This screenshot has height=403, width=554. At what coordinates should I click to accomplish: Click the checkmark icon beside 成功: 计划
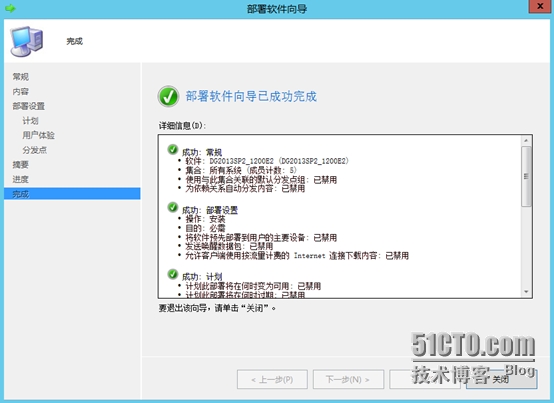172,274
